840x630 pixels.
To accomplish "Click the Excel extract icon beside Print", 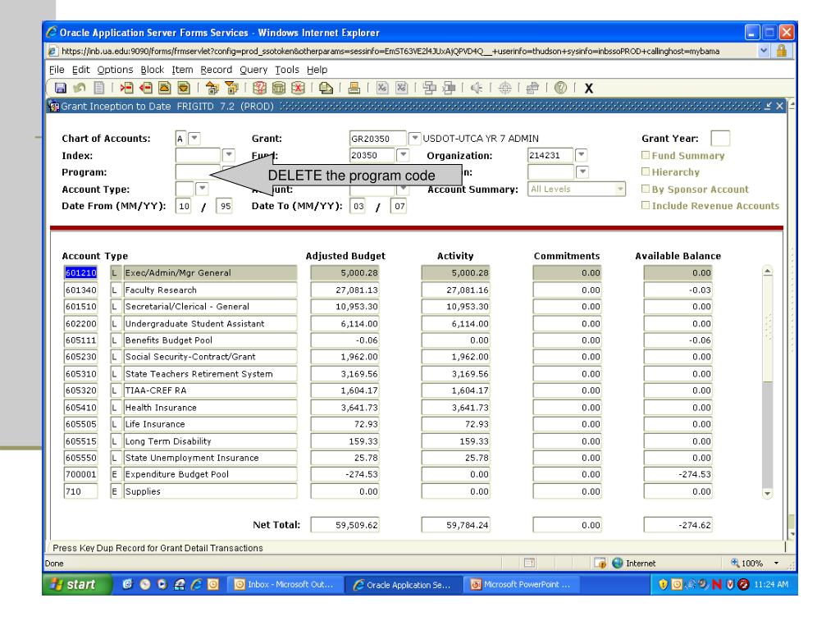I will (x=382, y=88).
